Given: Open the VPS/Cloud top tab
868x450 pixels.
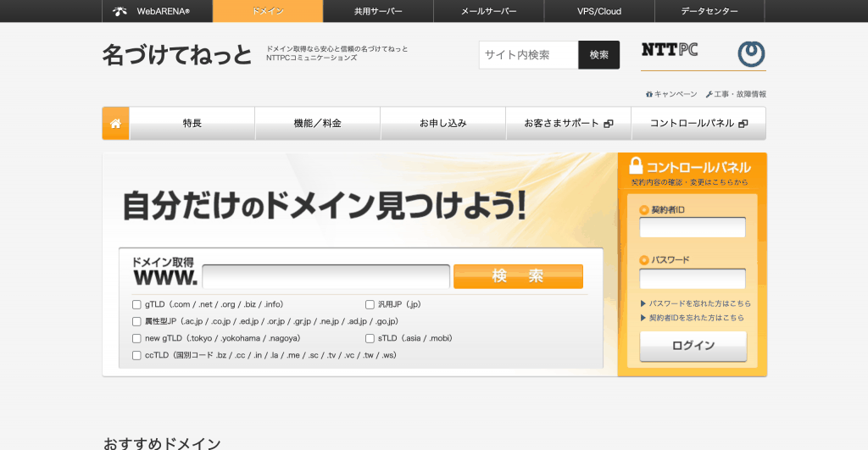Looking at the screenshot, I should pyautogui.click(x=599, y=11).
